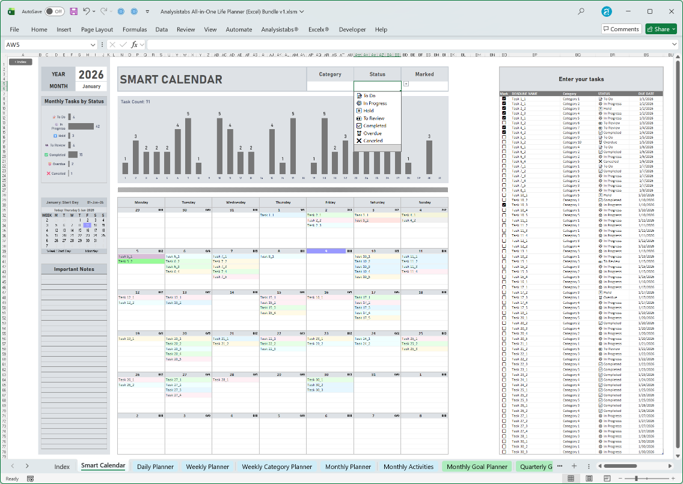Viewport: 683px width, 484px height.
Task: Click the macro recording icon beside Ready
Action: pyautogui.click(x=30, y=478)
